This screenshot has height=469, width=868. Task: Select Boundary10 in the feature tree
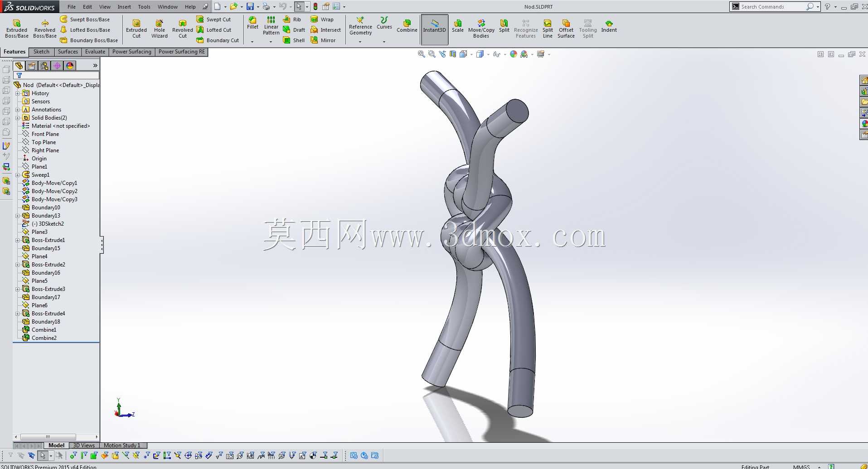tap(41, 208)
